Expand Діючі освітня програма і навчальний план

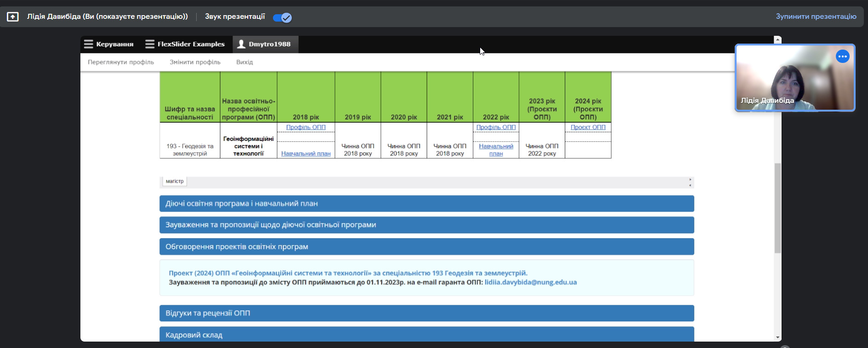tap(426, 203)
